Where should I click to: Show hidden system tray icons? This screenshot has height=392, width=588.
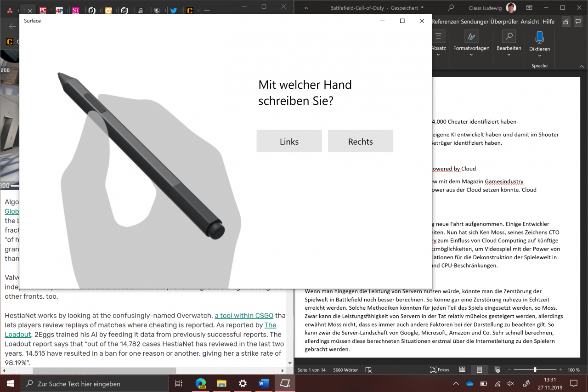456,383
